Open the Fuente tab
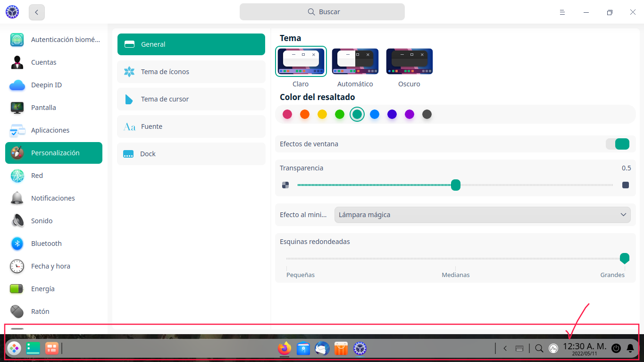The height and width of the screenshot is (362, 644). pyautogui.click(x=191, y=126)
